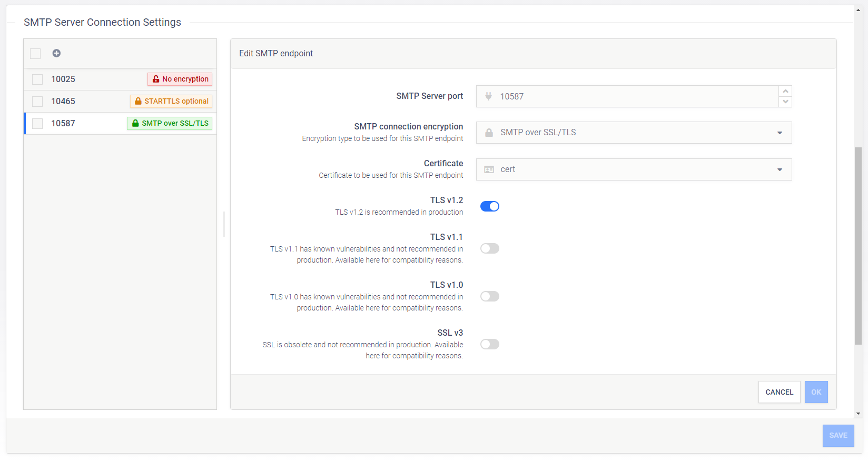Screen dimensions: 868x462
Task: Click the CANCEL button
Action: click(780, 392)
